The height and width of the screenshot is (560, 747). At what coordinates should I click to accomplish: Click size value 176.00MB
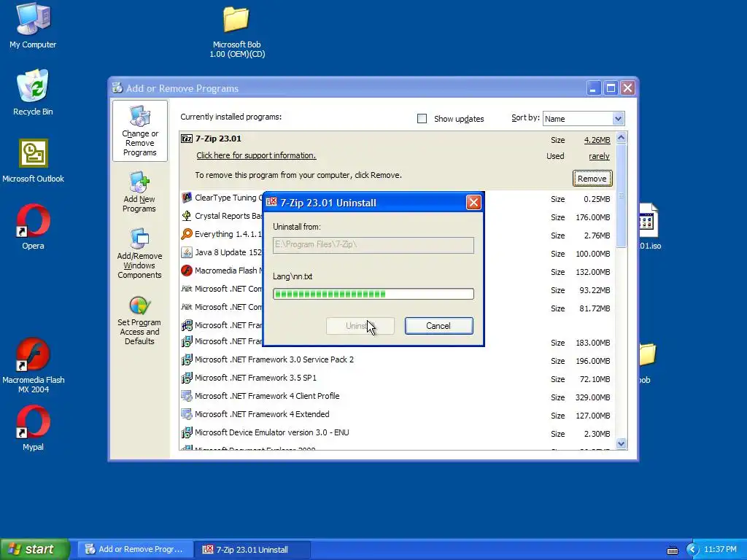point(592,217)
